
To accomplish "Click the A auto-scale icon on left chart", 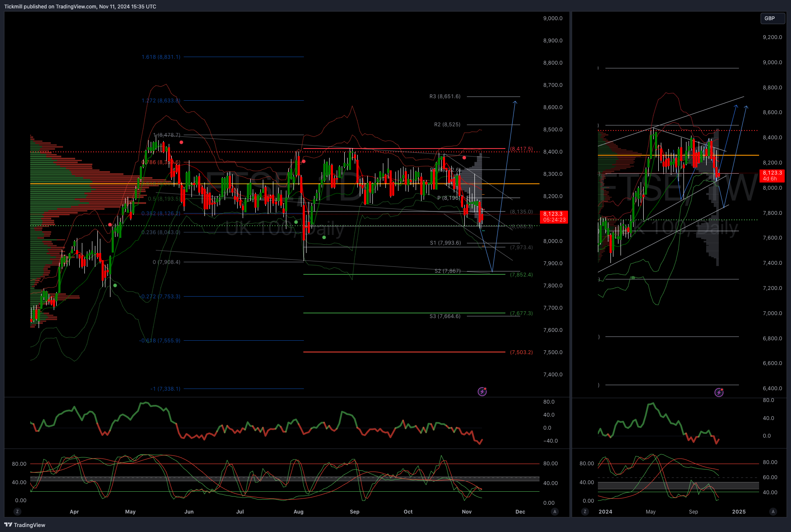I will point(555,511).
